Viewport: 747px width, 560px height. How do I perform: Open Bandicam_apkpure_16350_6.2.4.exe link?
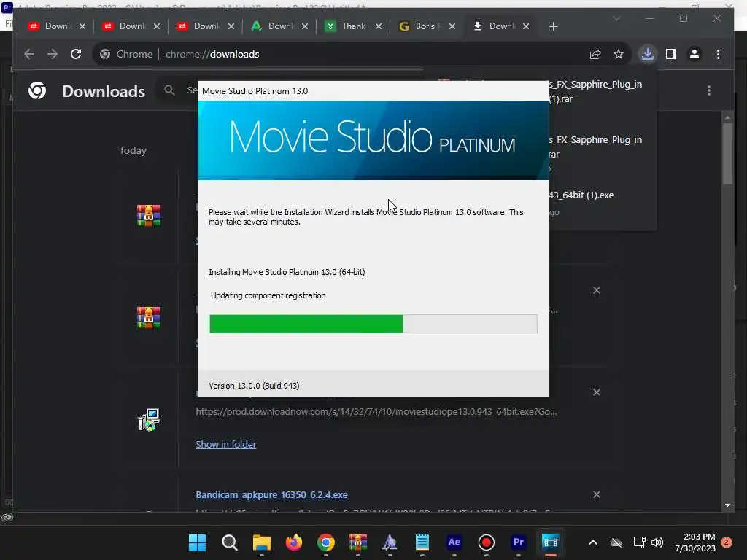click(x=271, y=495)
